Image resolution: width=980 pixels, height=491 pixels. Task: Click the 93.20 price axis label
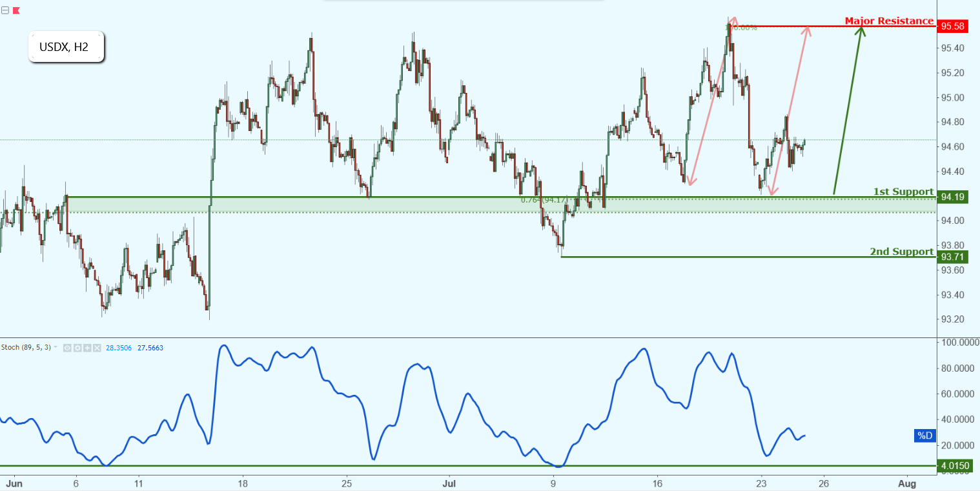click(x=953, y=319)
